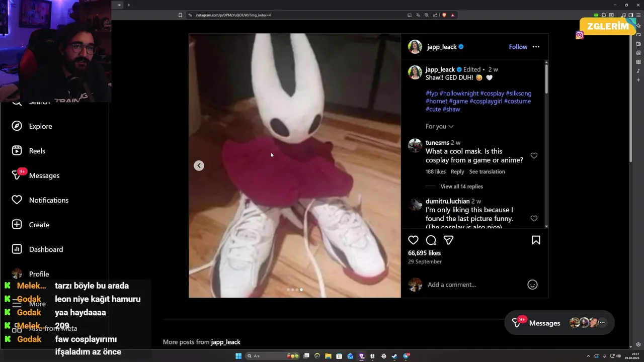Open the Windows Start menu
This screenshot has width=644, height=362.
coord(238,356)
